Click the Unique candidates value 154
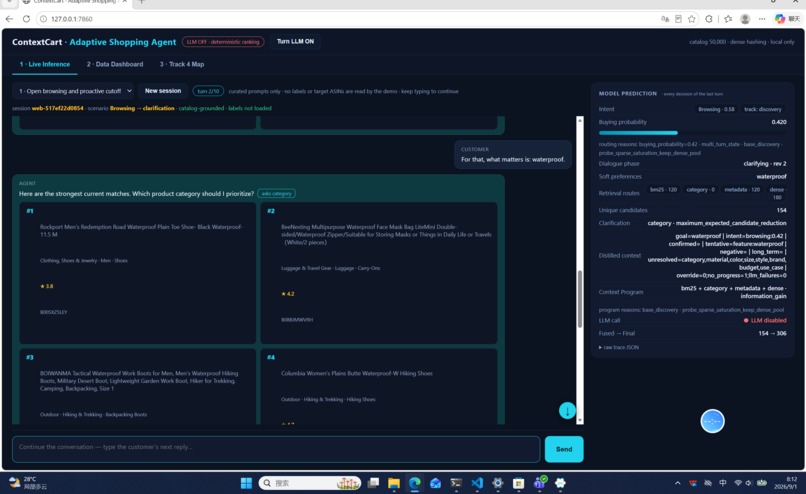Screen dimensions: 806x494 pyautogui.click(x=781, y=210)
